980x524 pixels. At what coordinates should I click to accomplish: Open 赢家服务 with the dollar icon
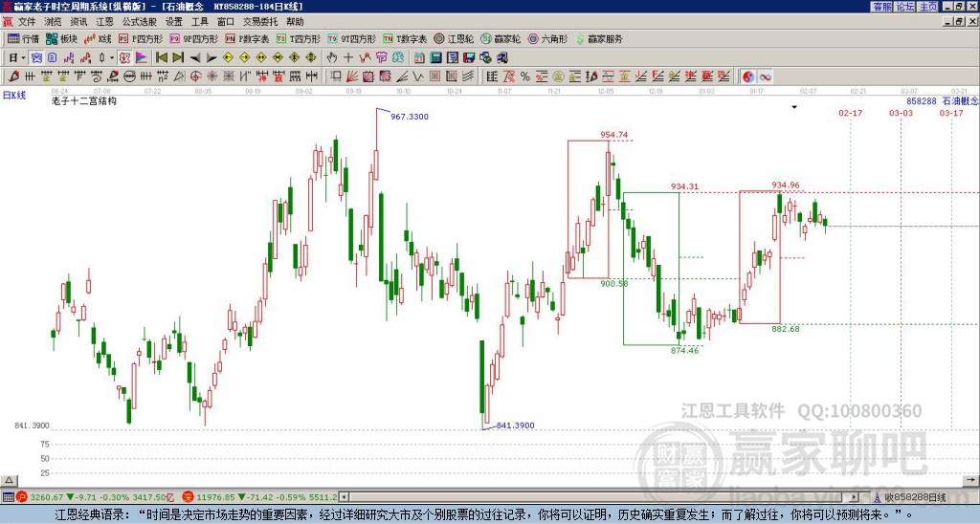click(x=599, y=38)
